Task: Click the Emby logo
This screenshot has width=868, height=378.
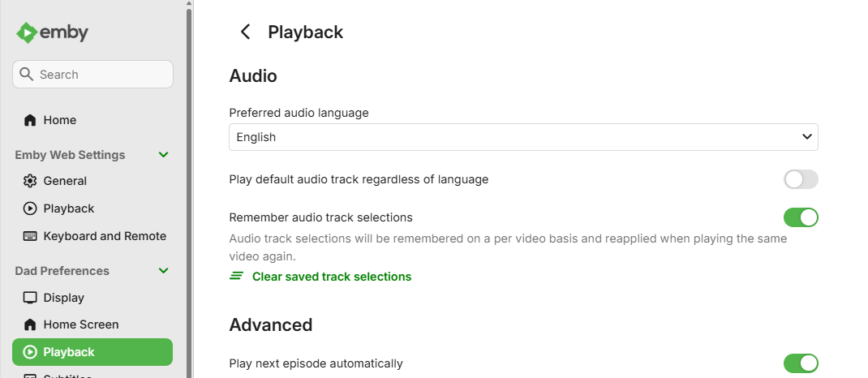Action: (x=52, y=32)
